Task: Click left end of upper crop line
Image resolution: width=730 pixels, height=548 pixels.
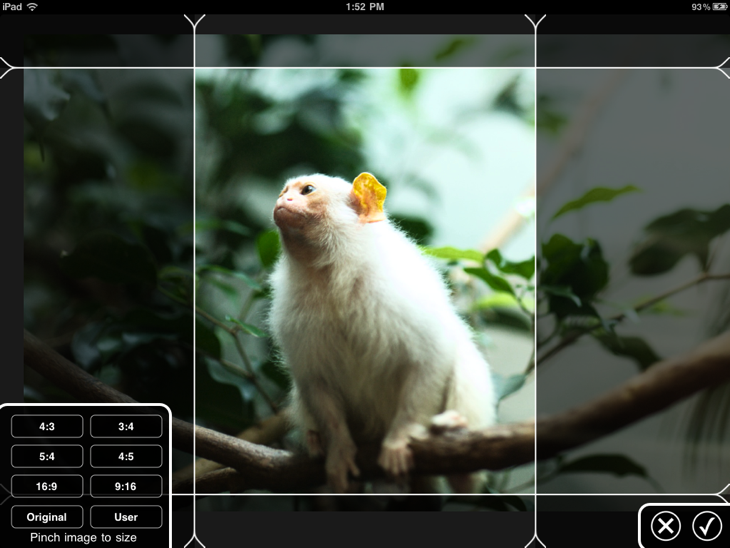Action: coord(6,68)
